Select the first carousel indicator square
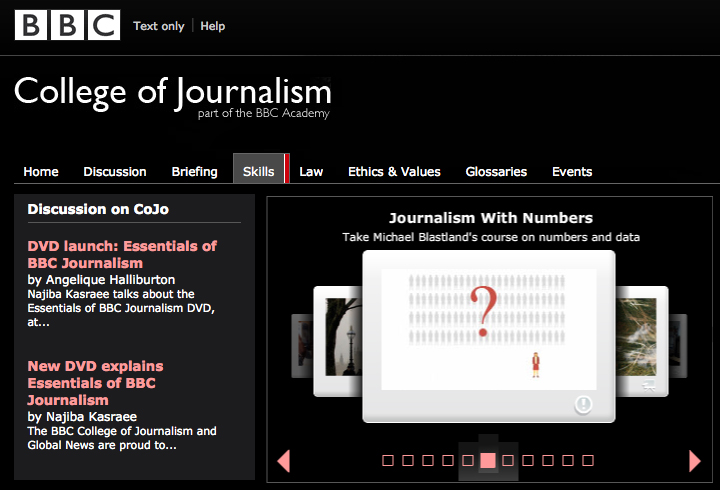The image size is (720, 490). click(388, 460)
